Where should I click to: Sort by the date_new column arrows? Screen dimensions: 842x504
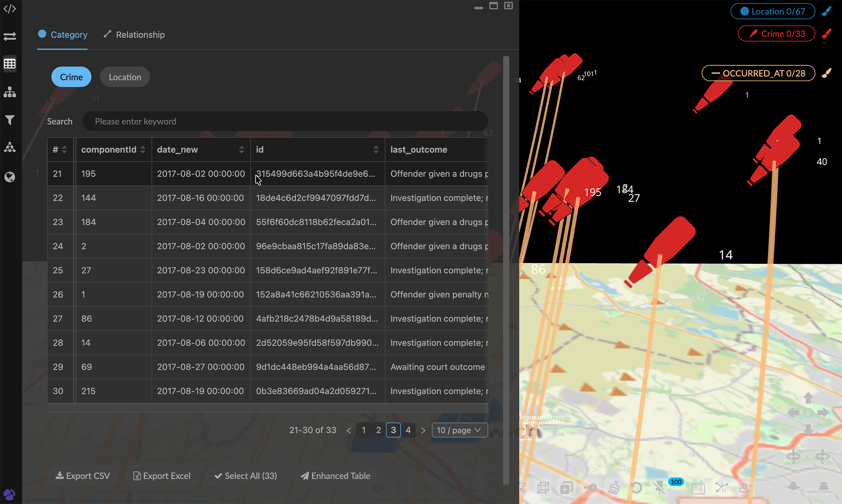click(241, 150)
